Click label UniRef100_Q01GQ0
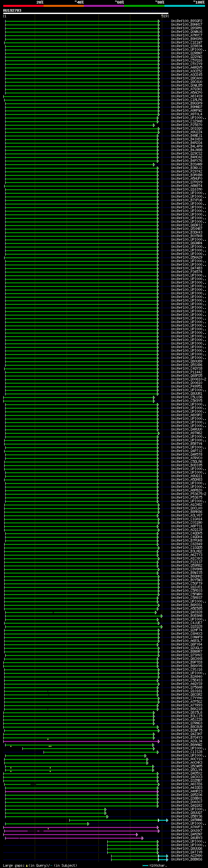The image size is (208, 868). 187,129
